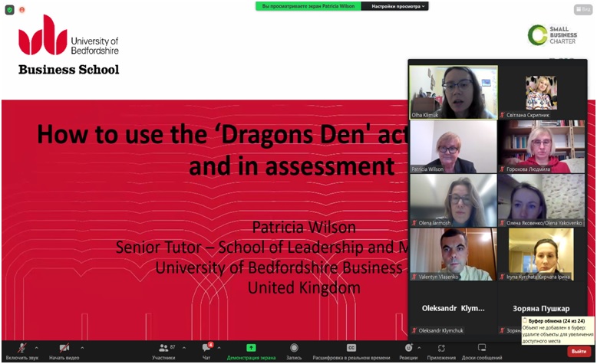The width and height of the screenshot is (597, 364).
Task: Open Настройки просмотра view settings dropdown
Action: (x=395, y=6)
